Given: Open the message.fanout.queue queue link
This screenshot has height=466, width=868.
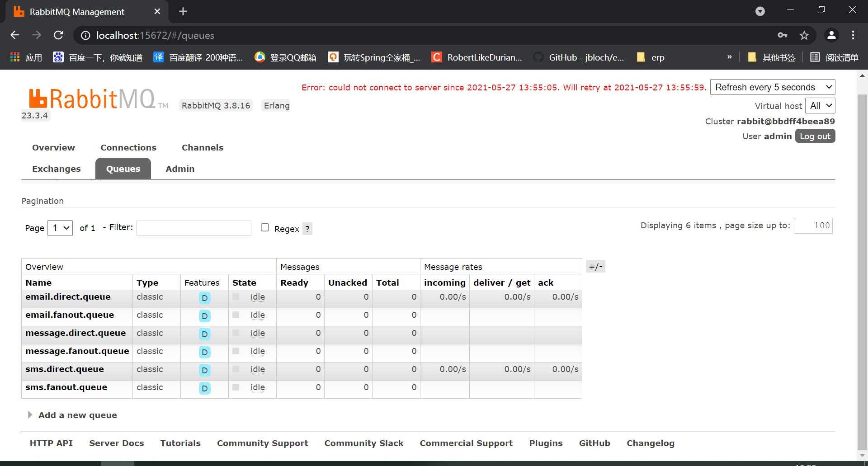Looking at the screenshot, I should click(77, 351).
